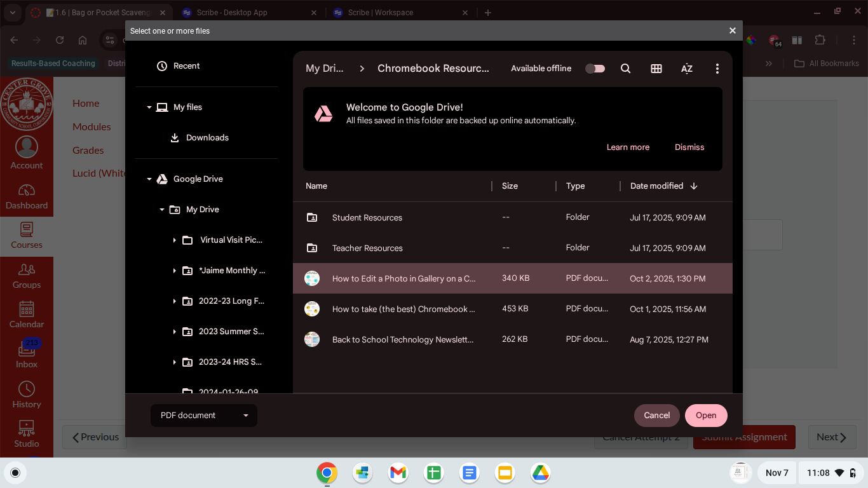Screen dimensions: 868x488
Task: Collapse the My files tree section
Action: (x=149, y=107)
